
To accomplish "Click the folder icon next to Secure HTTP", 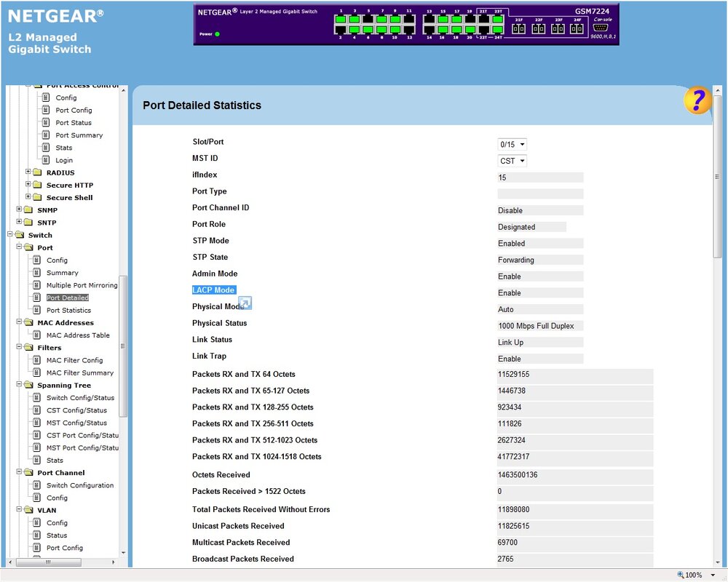I will [x=37, y=186].
